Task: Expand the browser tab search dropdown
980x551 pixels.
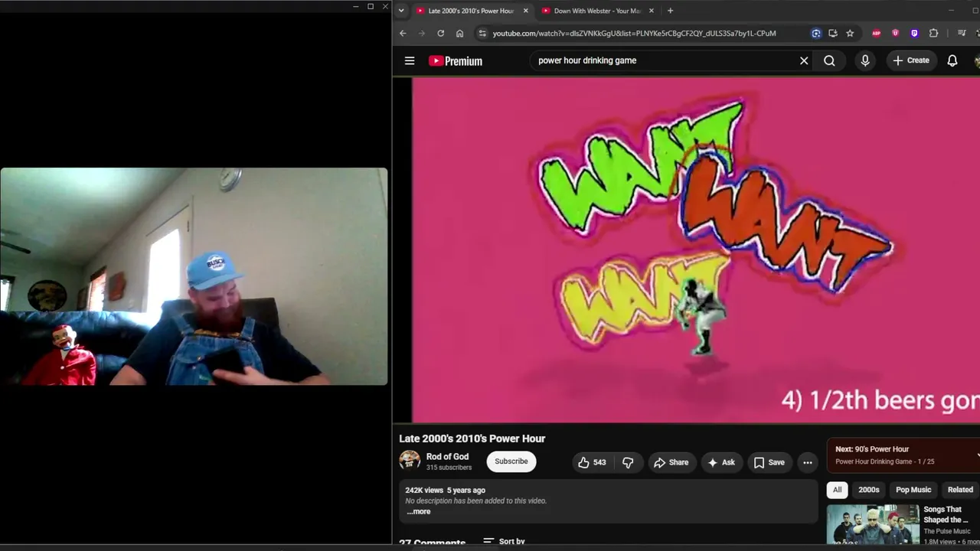Action: [401, 11]
